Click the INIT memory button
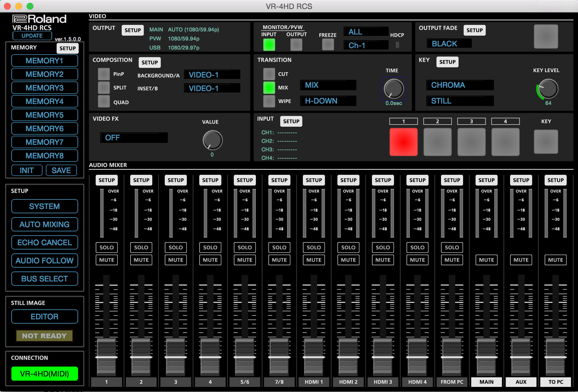 [27, 170]
